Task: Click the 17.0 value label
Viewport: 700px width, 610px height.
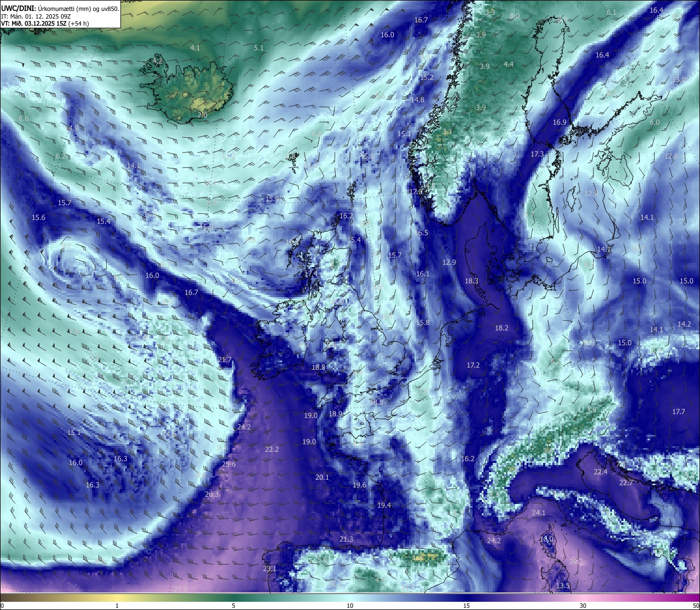Action: tap(417, 193)
